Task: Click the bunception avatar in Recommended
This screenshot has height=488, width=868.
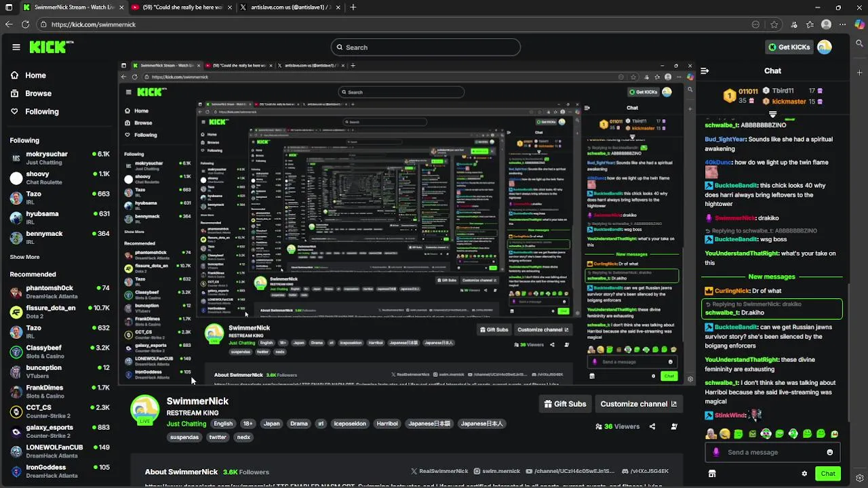Action: pos(16,371)
